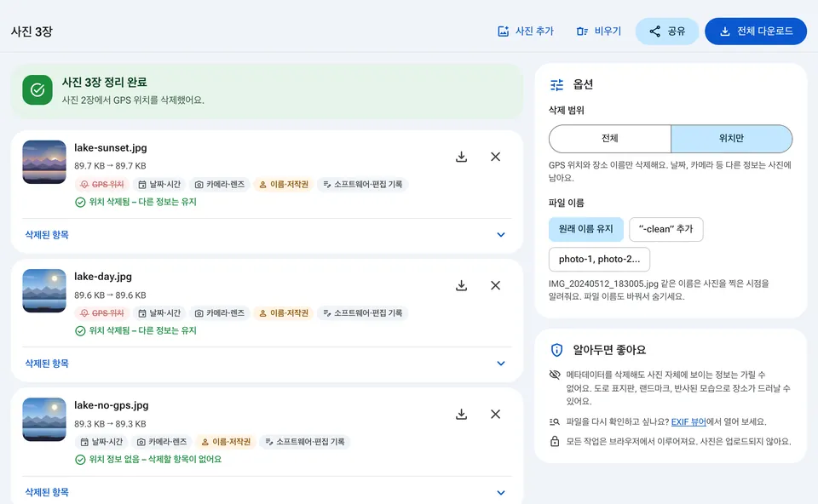The width and height of the screenshot is (818, 504).
Task: Click the file search icon beside EXIF note
Action: tap(555, 421)
